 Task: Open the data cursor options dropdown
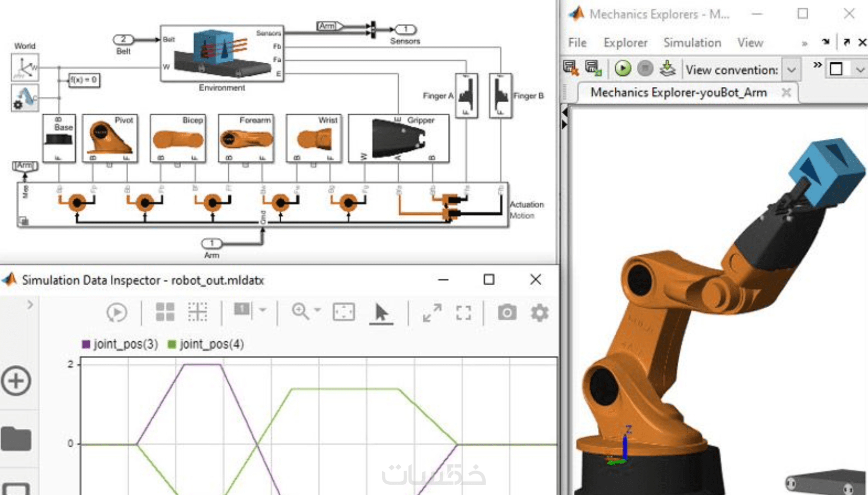(262, 310)
